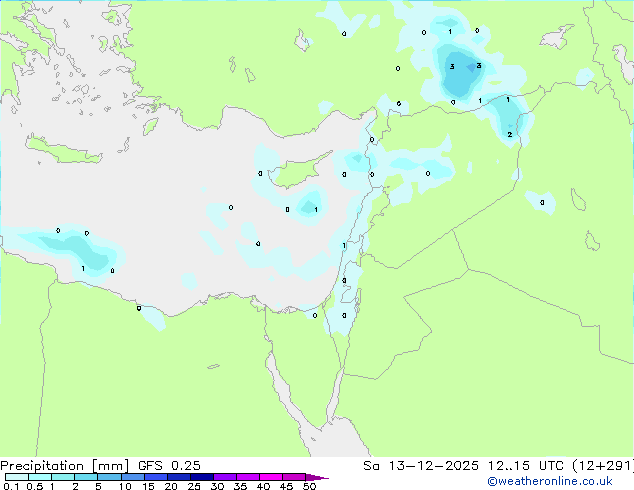This screenshot has height=490, width=634.
Task: Choose the 40–45 mm magenta legend swatch
Action: coord(271,477)
